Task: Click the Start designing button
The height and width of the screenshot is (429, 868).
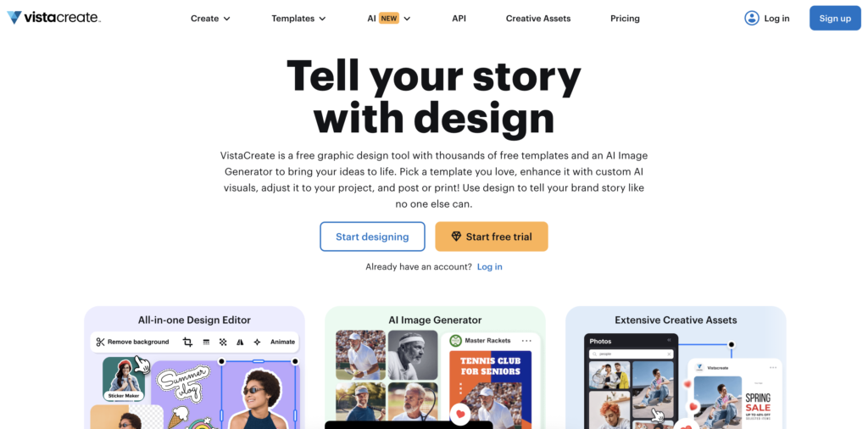Action: coord(373,237)
